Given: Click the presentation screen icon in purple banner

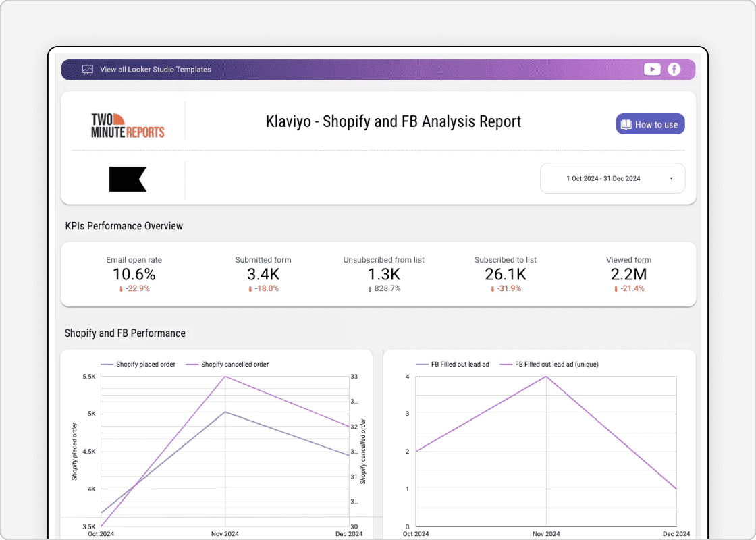Looking at the screenshot, I should coord(87,69).
